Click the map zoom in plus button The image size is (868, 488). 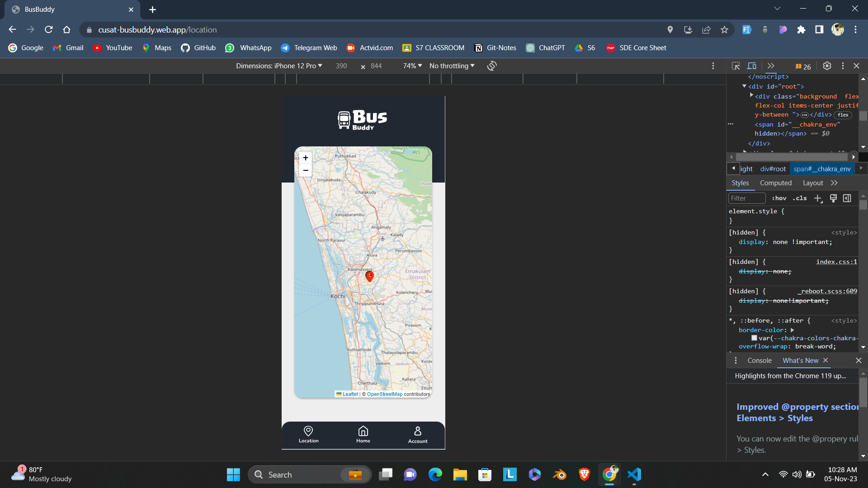[x=306, y=158]
